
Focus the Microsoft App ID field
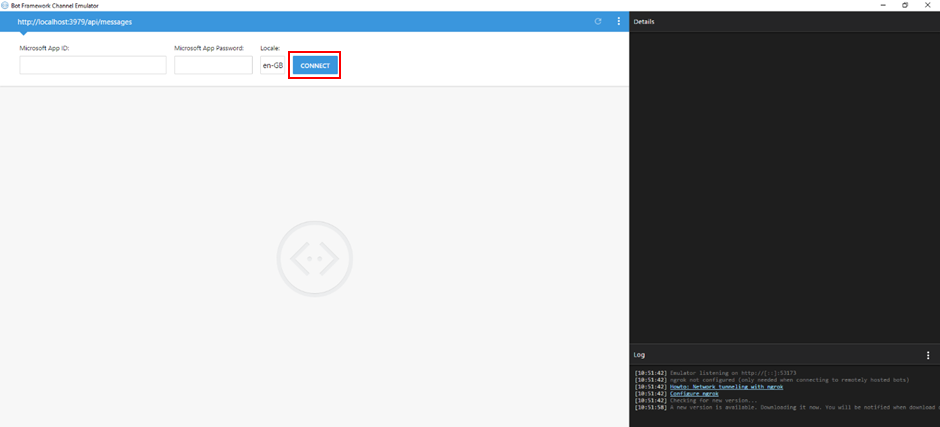tap(93, 65)
